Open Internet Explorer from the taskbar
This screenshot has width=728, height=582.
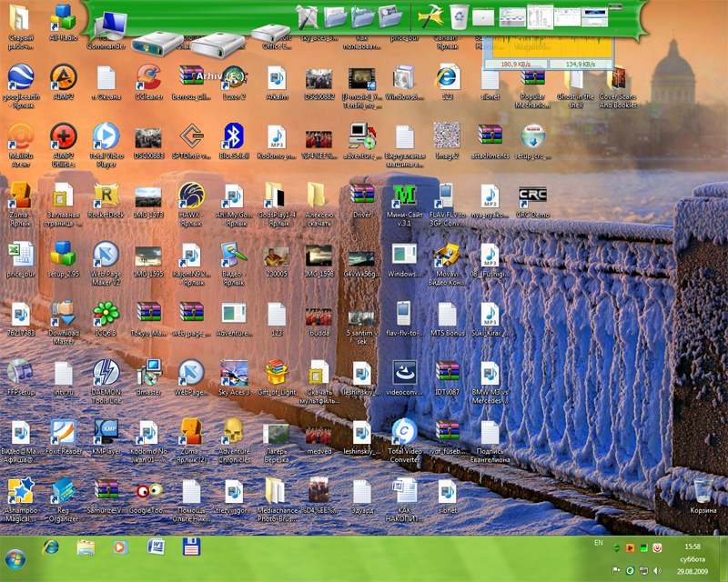click(x=51, y=547)
